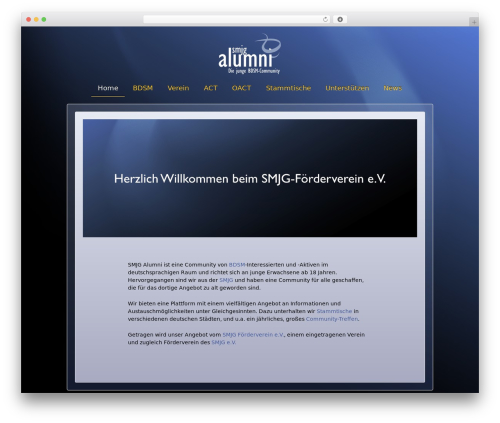Viewport: 500px width, 423px height.
Task: Minimize the window with the yellow button
Action: (36, 20)
